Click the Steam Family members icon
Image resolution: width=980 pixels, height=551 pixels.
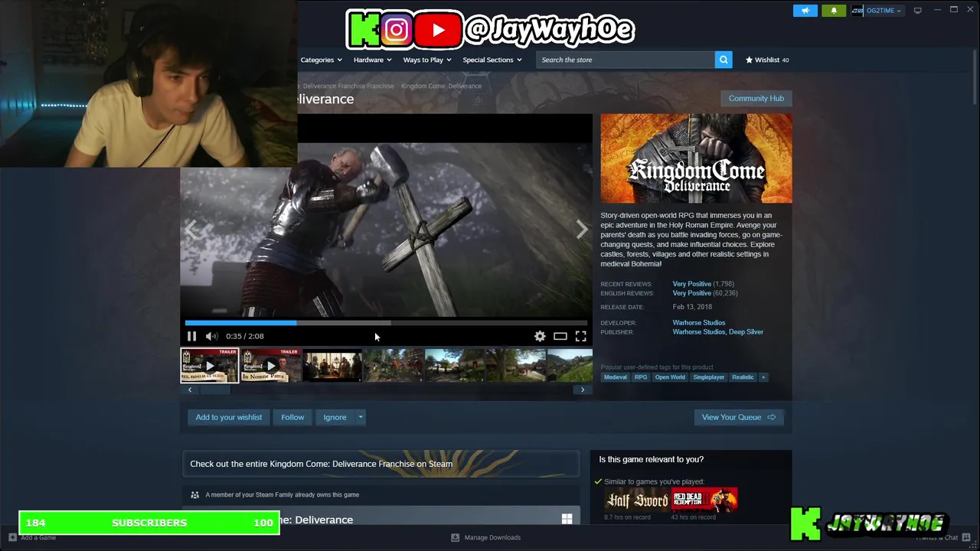coord(194,494)
